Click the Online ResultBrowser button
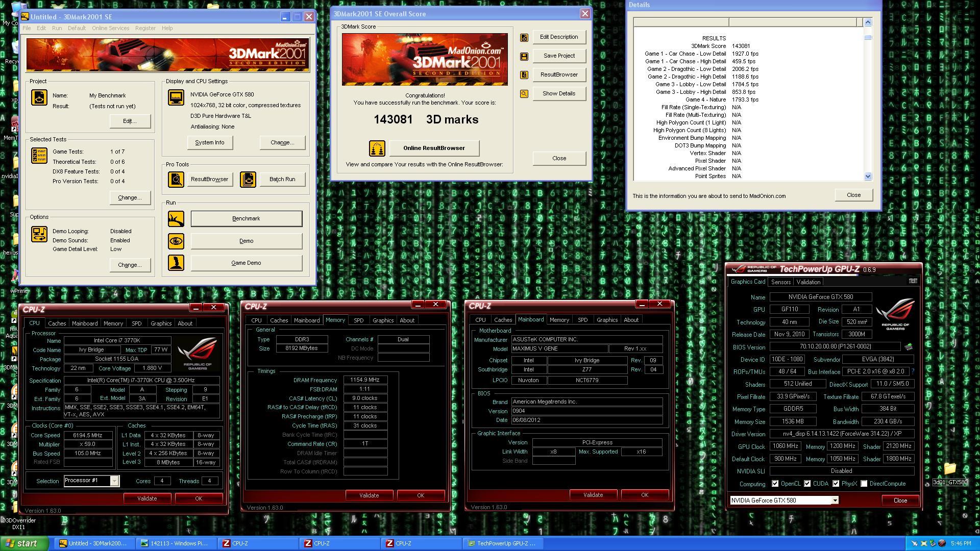This screenshot has width=980, height=551. tap(434, 148)
